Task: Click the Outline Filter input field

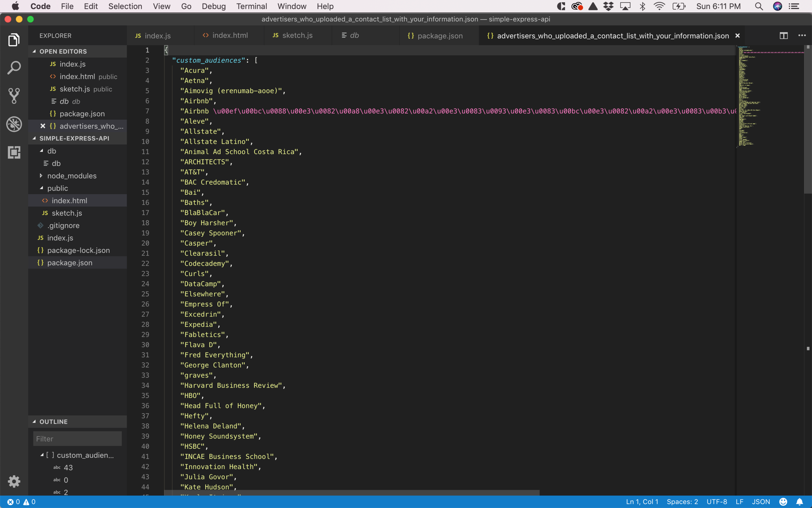Action: [x=77, y=439]
